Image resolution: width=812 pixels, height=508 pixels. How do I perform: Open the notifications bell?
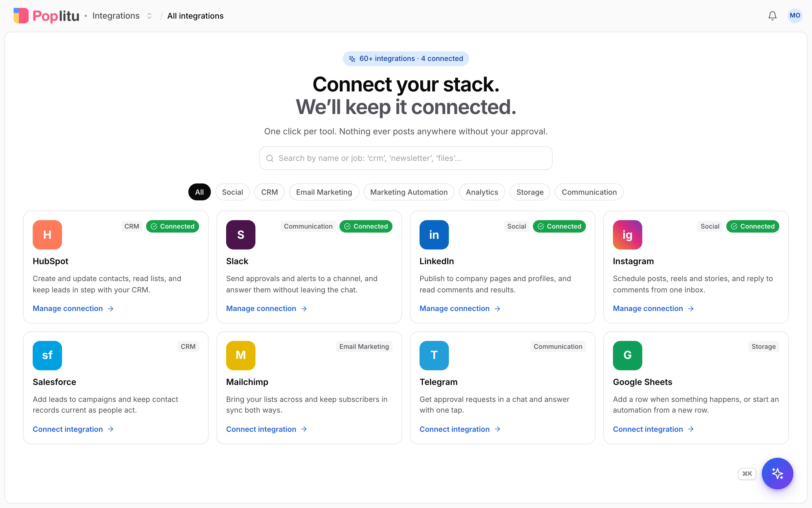pyautogui.click(x=773, y=16)
